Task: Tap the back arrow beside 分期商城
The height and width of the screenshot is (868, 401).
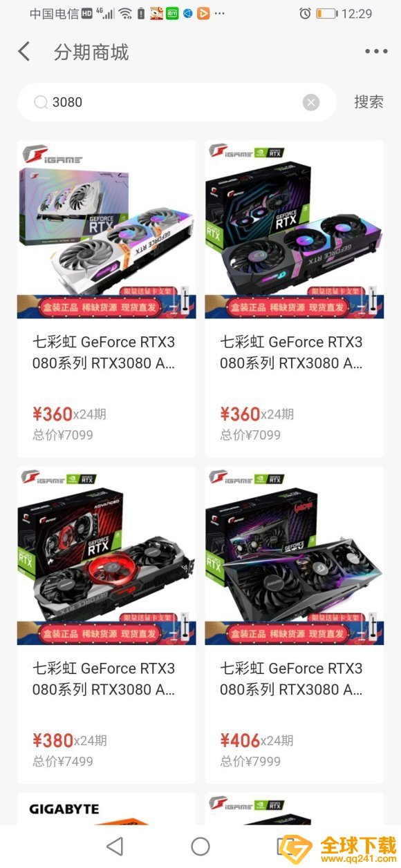Action: [24, 52]
